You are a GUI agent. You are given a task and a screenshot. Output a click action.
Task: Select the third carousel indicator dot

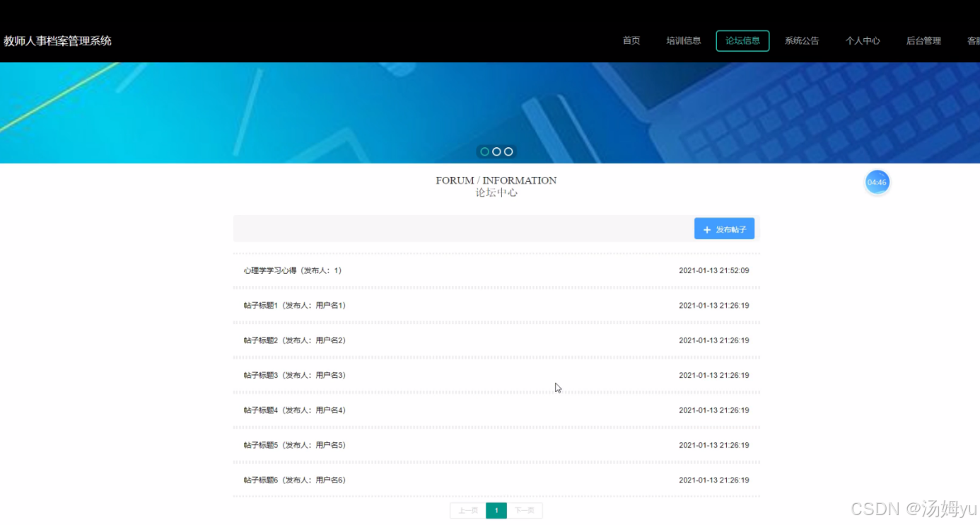(x=508, y=151)
